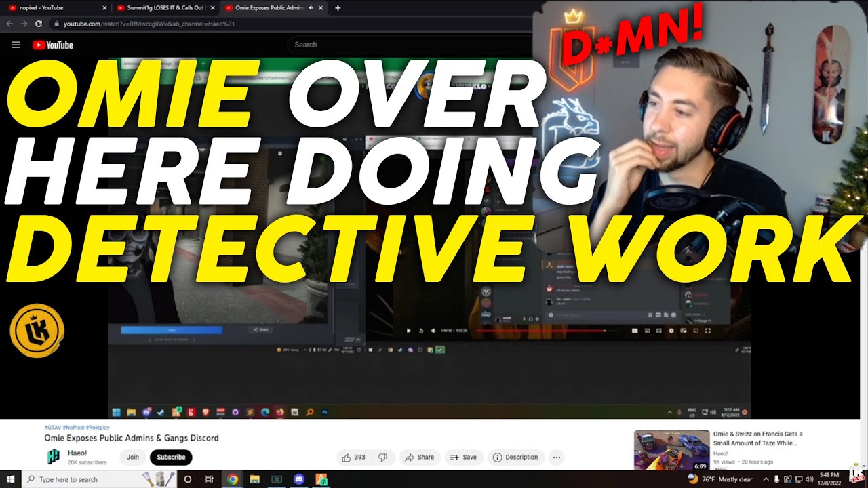Open the YouTube hamburger guide menu
Screen dimensions: 868x488
16,45
